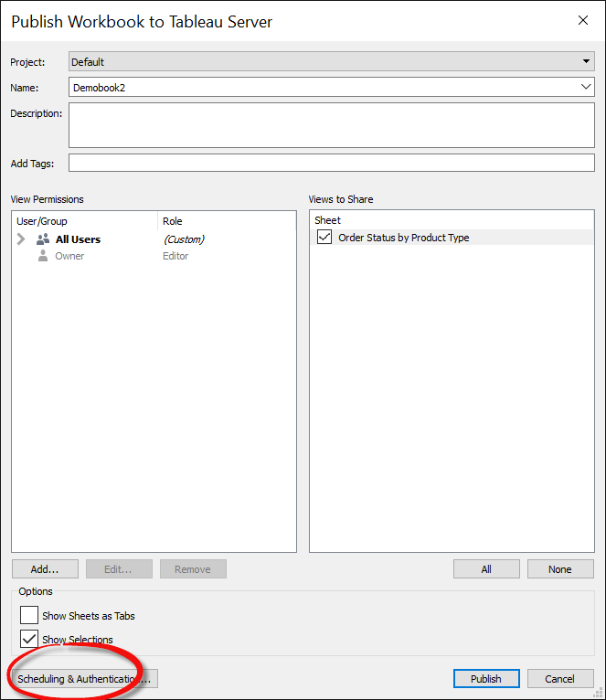
Task: Select the All Users group icon
Action: pyautogui.click(x=43, y=239)
